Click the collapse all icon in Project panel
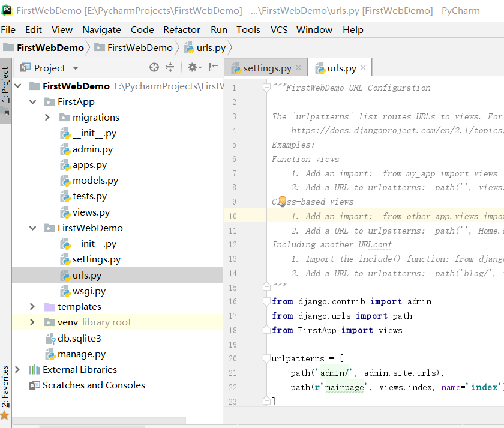Screen dimensions: 504x428 pos(170,67)
